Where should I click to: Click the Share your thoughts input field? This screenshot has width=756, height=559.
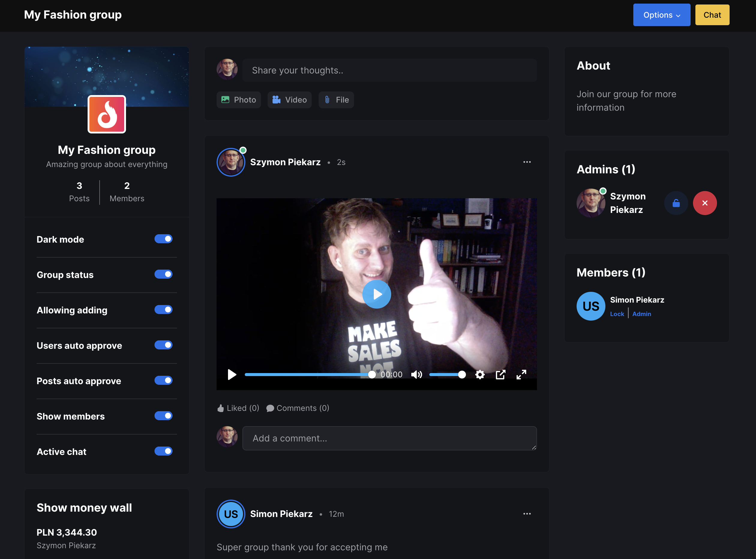(389, 70)
